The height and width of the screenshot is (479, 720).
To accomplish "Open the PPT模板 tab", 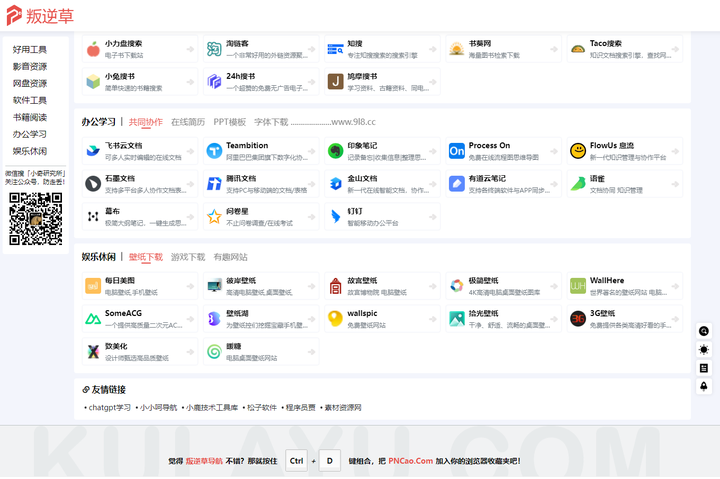I will pos(230,122).
